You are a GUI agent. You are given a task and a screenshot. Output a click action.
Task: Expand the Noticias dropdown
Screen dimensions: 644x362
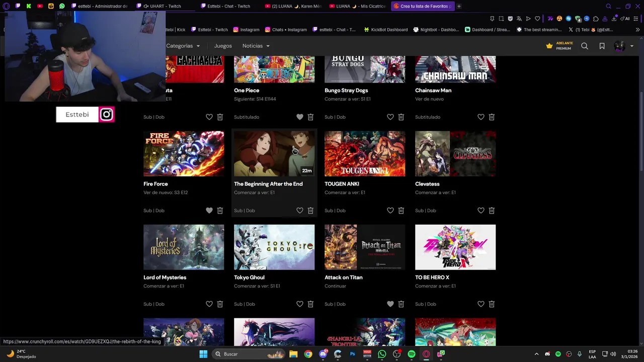click(x=256, y=46)
